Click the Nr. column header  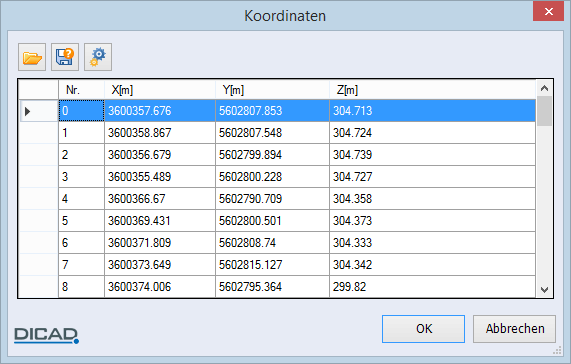coord(82,90)
